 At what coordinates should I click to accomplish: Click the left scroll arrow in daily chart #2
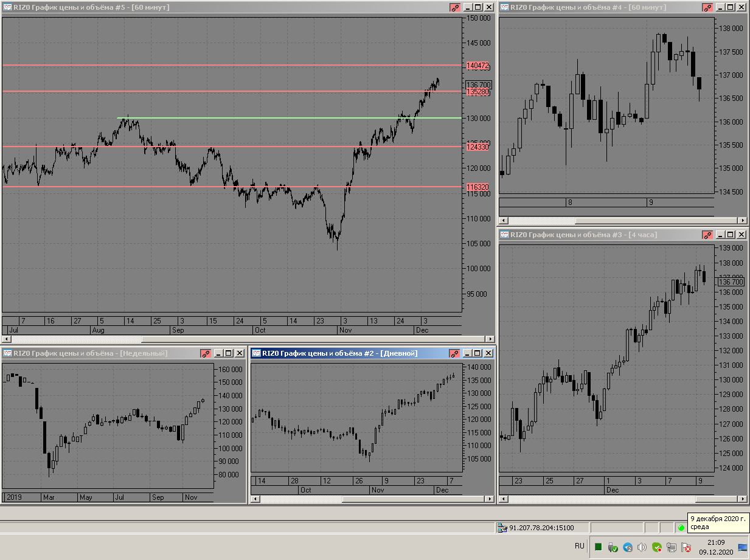click(255, 499)
